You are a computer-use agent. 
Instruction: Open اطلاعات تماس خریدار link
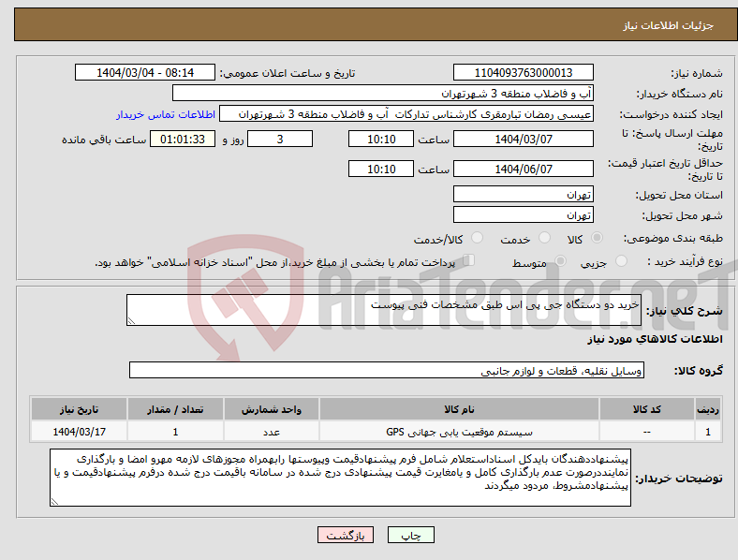point(166,114)
